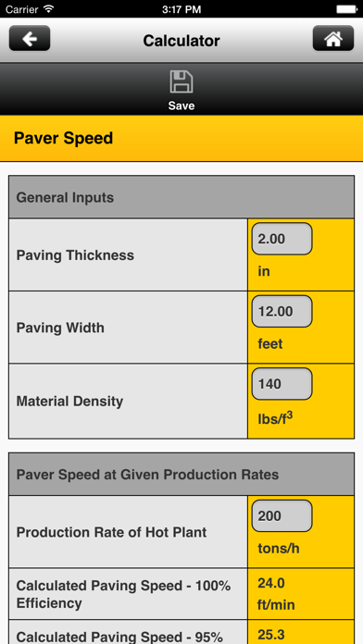Edit the Material Density value field

(282, 384)
